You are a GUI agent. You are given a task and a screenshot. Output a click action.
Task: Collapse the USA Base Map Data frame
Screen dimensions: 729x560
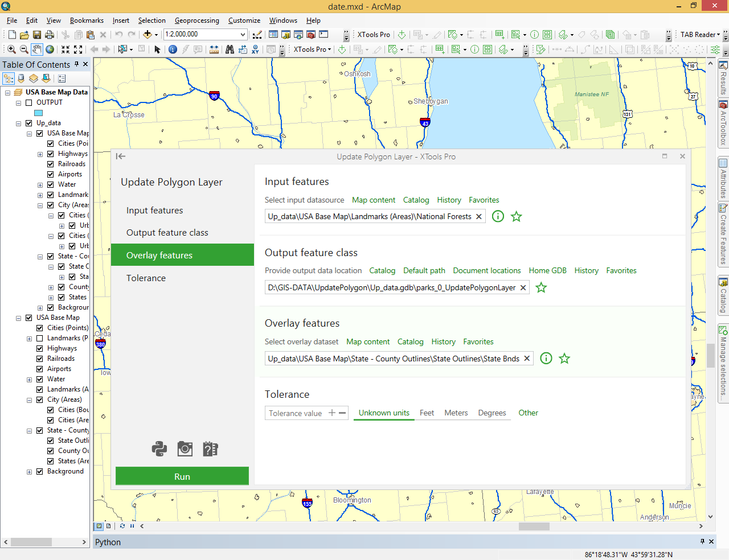7,92
